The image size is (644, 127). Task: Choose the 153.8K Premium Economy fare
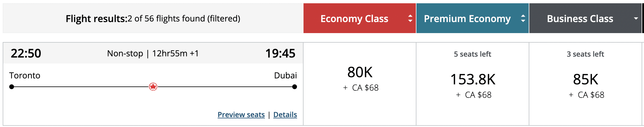point(473,80)
